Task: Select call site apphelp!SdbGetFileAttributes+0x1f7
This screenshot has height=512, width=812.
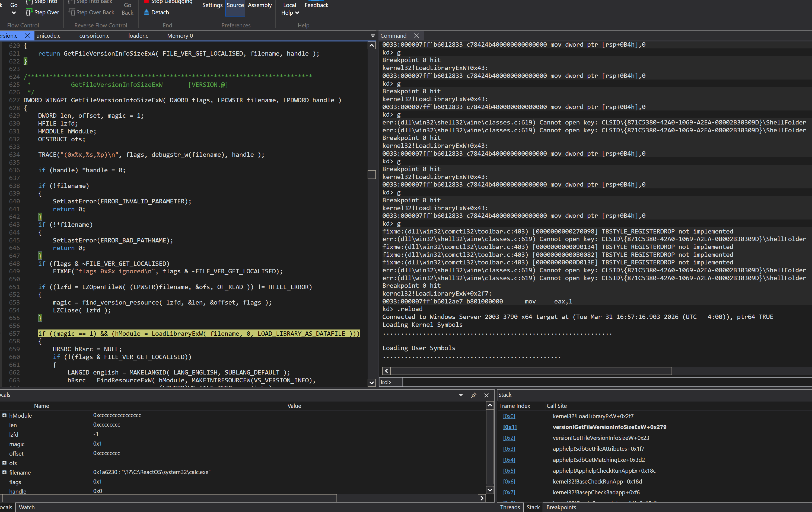Action: [598, 449]
